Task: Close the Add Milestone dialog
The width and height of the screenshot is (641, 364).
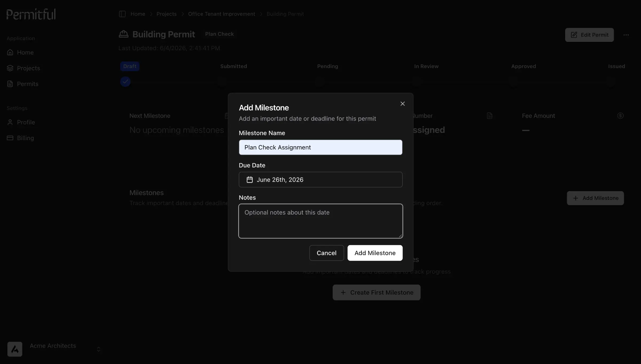Action: pos(402,104)
